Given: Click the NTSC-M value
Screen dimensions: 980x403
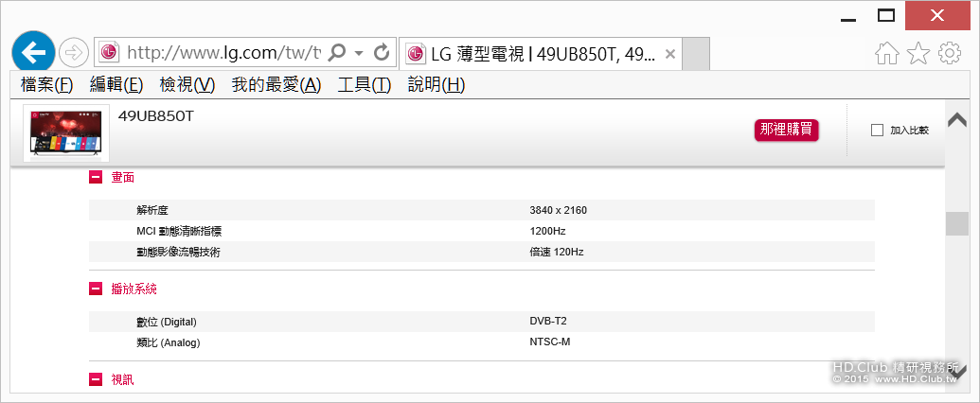Looking at the screenshot, I should point(550,342).
